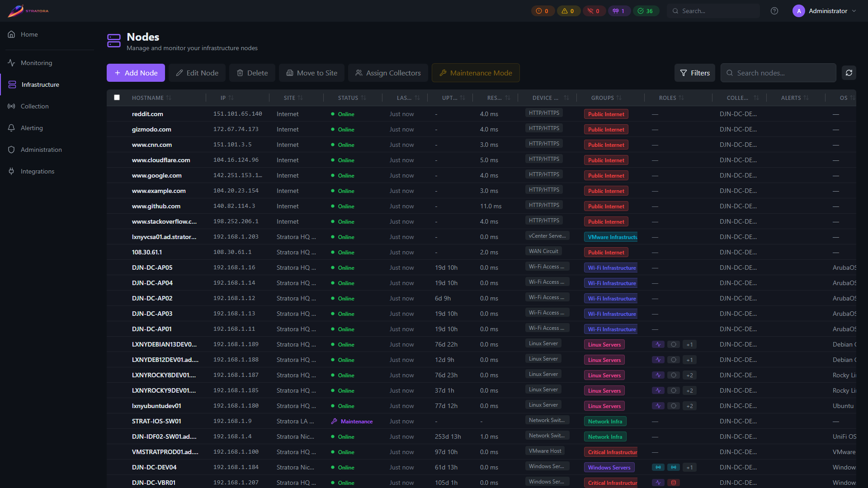This screenshot has width=868, height=488.
Task: Click Maintenance status of STRAT-IOS-SW01
Action: [x=352, y=421]
